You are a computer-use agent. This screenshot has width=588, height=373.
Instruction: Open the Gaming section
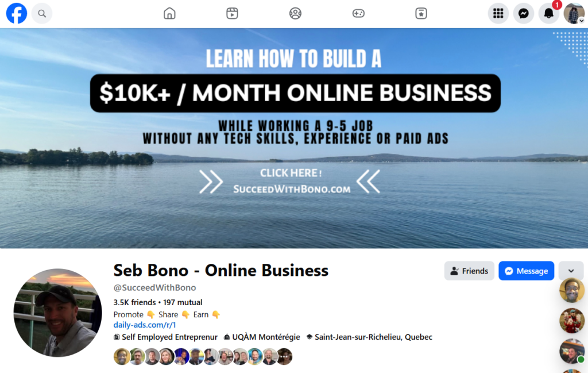(358, 13)
